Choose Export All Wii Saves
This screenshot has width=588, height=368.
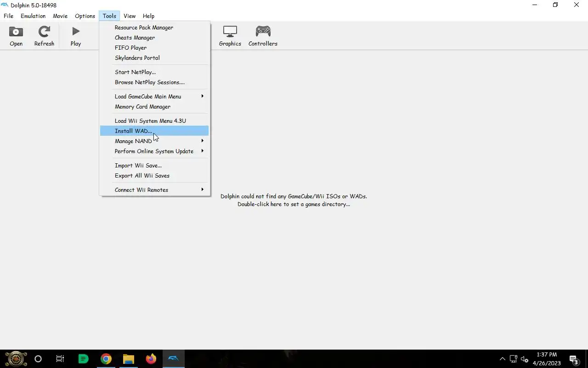point(154,176)
